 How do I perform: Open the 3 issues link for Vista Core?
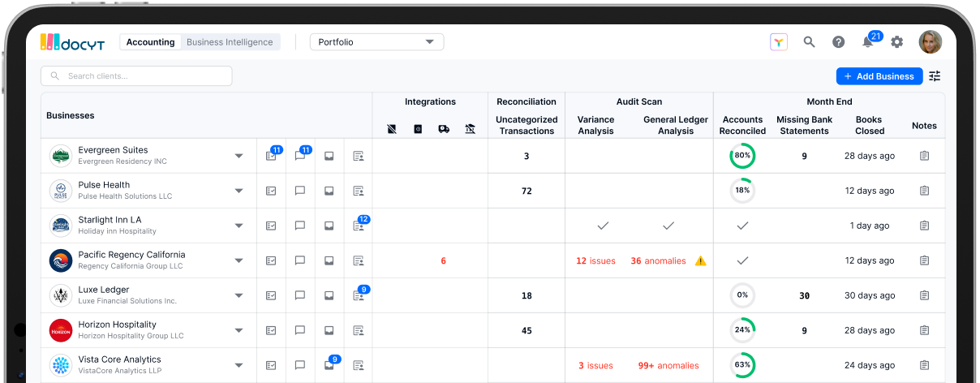(x=595, y=365)
